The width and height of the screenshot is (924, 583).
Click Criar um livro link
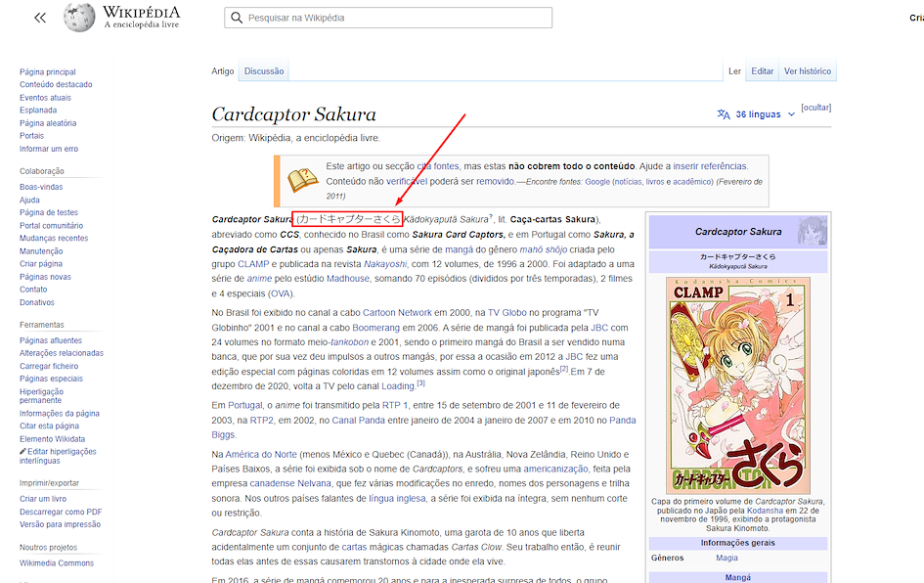43,499
